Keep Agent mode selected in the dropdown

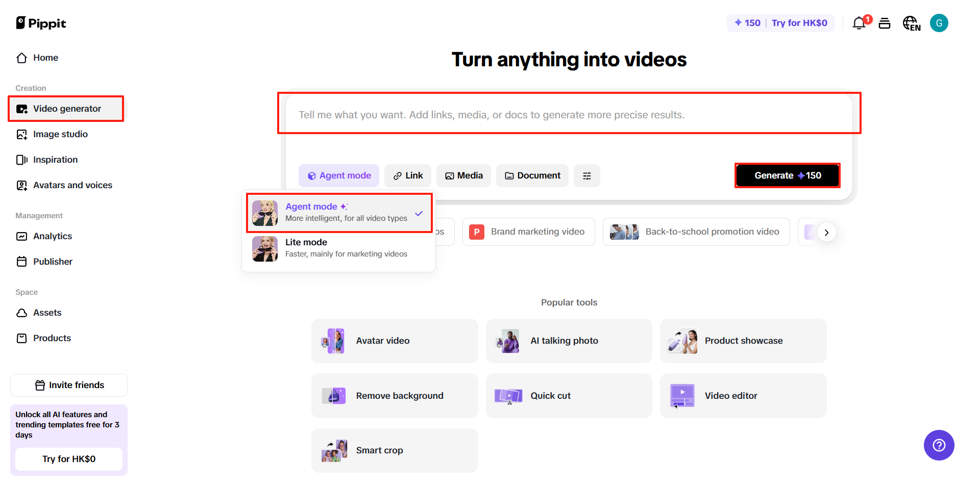338,213
